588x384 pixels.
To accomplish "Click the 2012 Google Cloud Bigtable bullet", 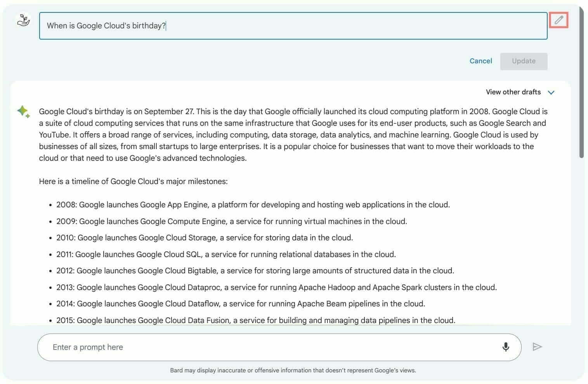I will click(x=255, y=271).
